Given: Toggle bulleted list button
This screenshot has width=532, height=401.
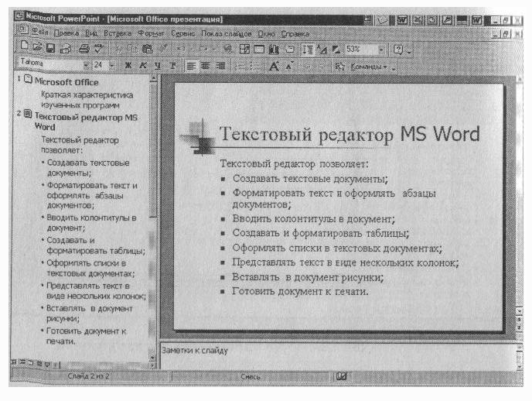Looking at the screenshot, I should click(255, 66).
